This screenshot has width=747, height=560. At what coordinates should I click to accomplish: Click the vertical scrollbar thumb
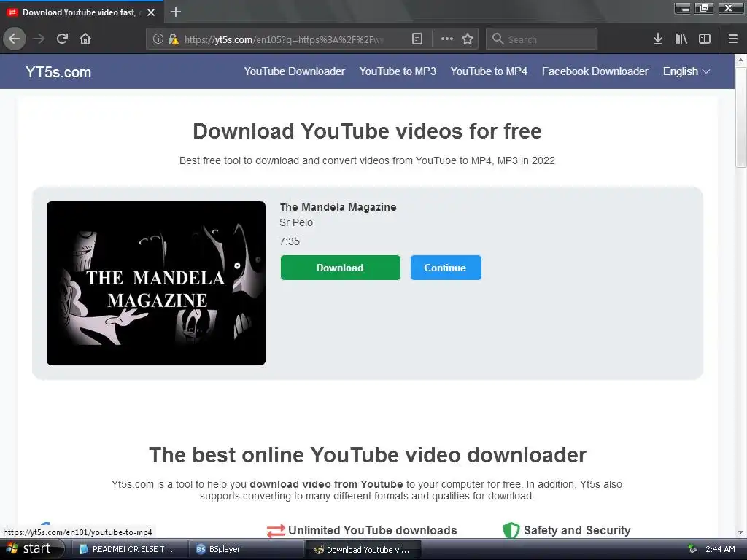(740, 117)
